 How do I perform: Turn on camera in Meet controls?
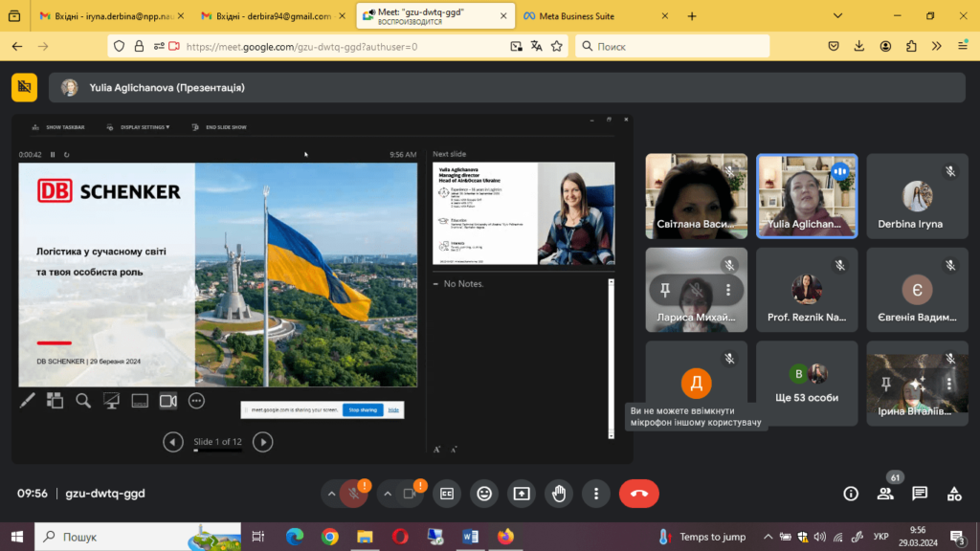(x=410, y=494)
